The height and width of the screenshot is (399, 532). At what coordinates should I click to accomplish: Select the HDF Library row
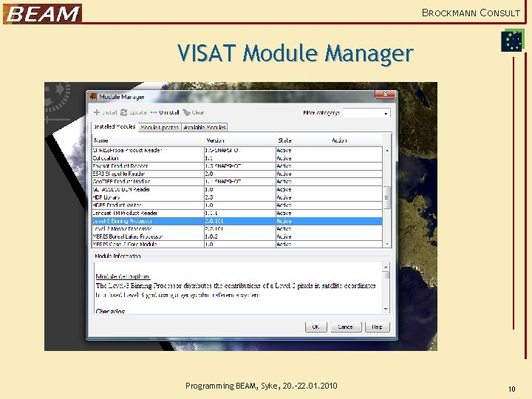tap(237, 197)
